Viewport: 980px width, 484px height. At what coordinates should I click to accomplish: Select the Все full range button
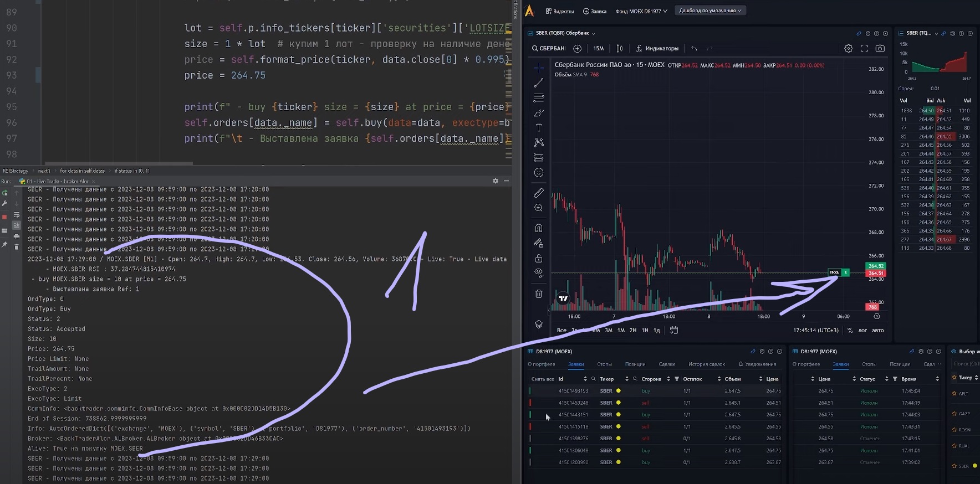562,330
